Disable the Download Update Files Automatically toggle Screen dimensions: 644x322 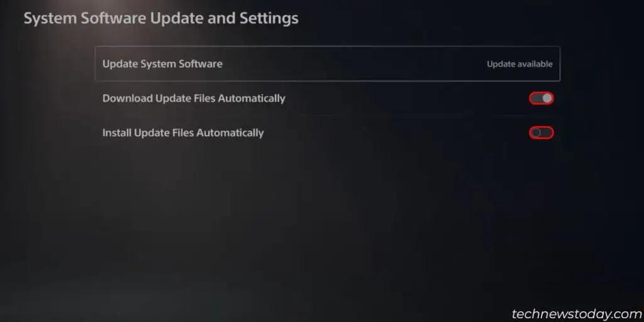coord(541,98)
